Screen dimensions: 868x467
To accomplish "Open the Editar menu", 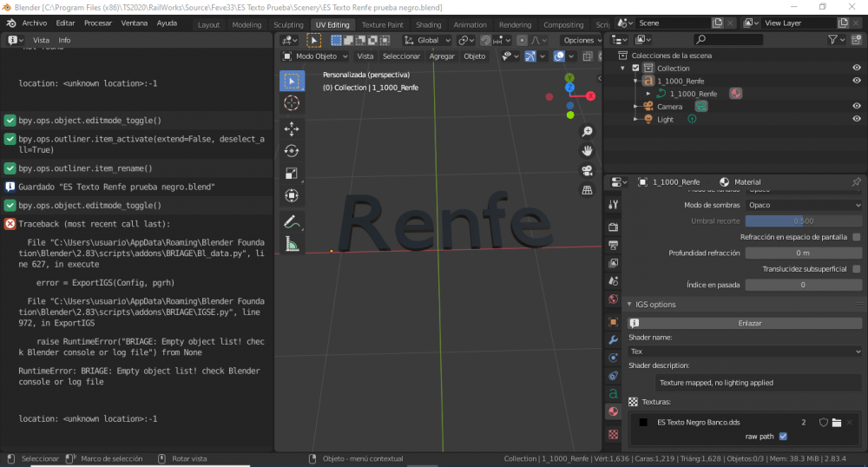I will (65, 23).
